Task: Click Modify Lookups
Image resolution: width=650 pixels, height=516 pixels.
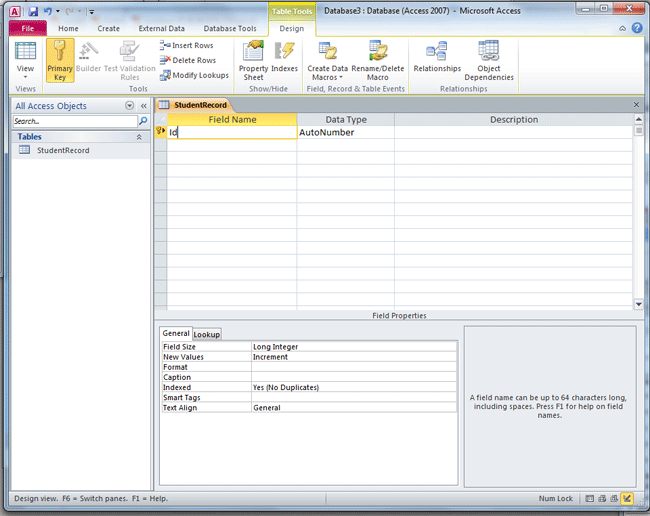Action: click(194, 75)
